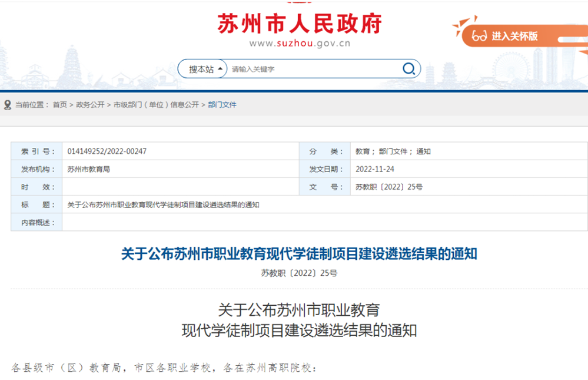Click the www.suzhou.gov.cn site address

coord(300,44)
